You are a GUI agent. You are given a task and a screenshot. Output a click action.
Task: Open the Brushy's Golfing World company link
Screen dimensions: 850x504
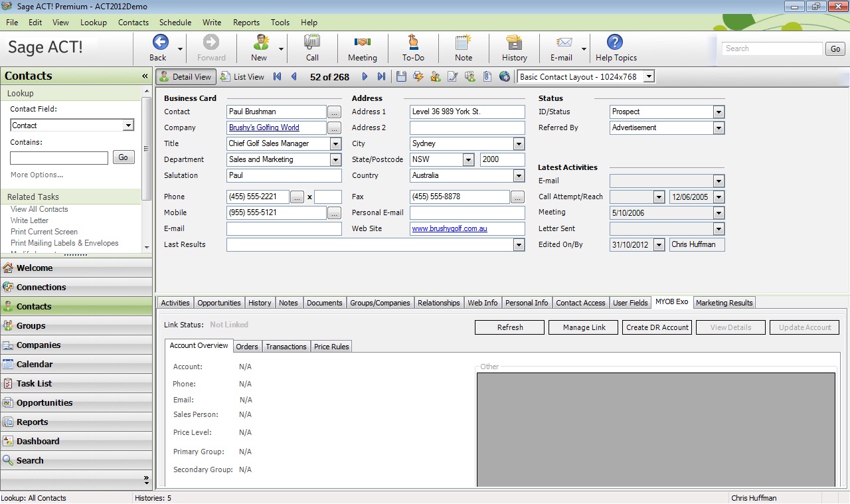pyautogui.click(x=264, y=127)
